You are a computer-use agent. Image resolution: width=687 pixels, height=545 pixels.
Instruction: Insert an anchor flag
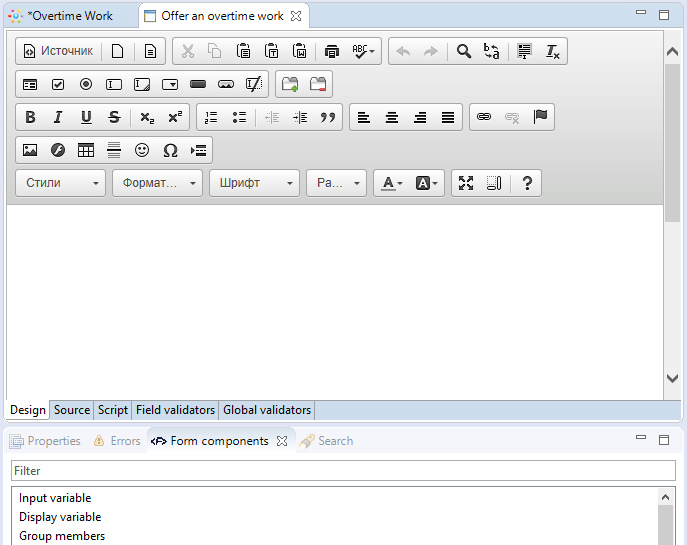coord(540,117)
